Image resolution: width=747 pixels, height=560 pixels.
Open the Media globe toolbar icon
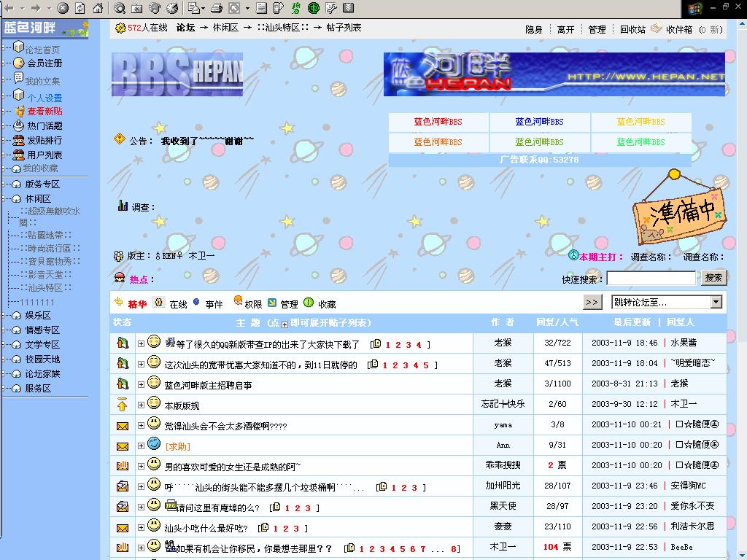pos(155,7)
